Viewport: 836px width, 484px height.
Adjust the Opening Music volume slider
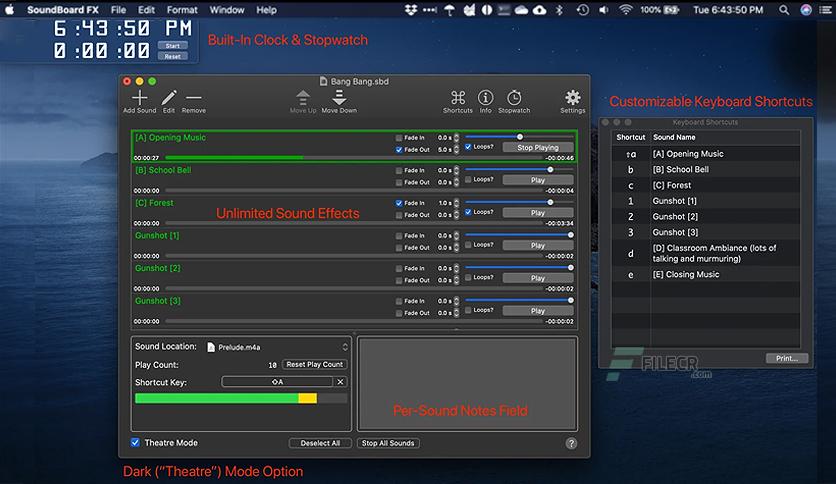click(x=519, y=137)
